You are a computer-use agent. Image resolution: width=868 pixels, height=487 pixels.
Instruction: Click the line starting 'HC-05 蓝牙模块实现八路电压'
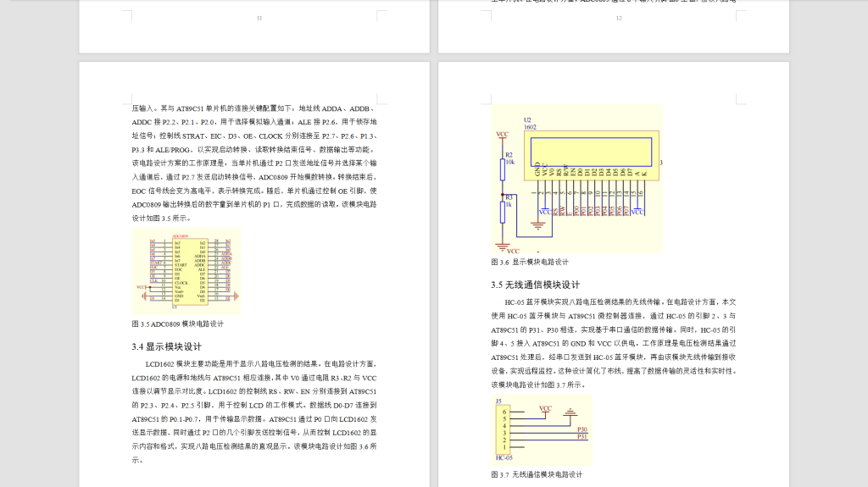pos(620,302)
